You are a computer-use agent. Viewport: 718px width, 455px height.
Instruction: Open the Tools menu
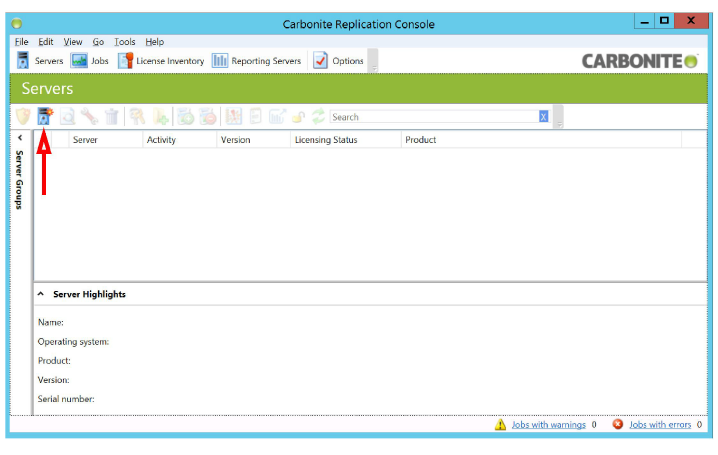(125, 42)
